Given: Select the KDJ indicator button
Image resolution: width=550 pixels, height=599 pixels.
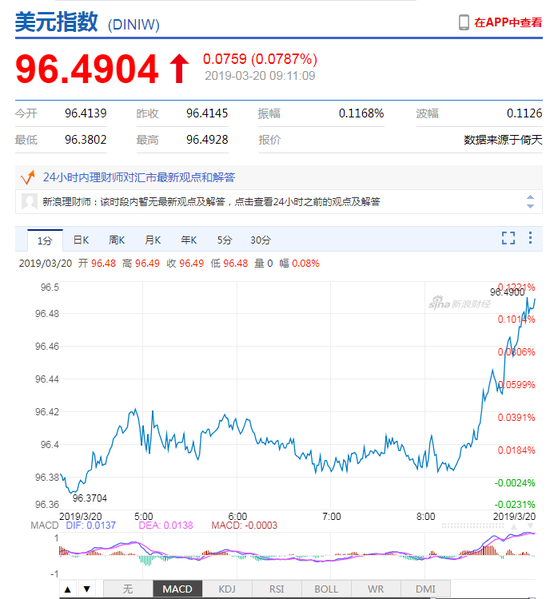Looking at the screenshot, I should pos(227,589).
